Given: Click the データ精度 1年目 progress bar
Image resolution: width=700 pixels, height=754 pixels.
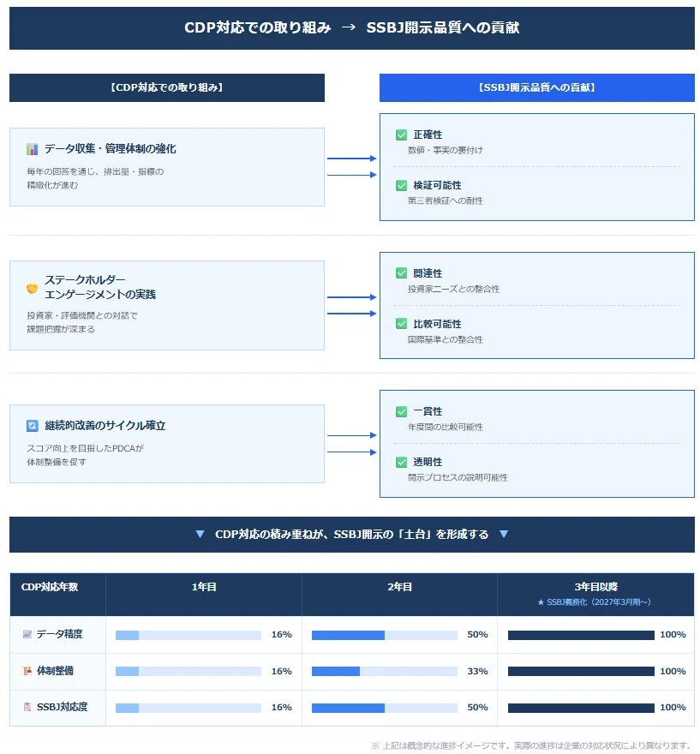Looking at the screenshot, I should 188,635.
